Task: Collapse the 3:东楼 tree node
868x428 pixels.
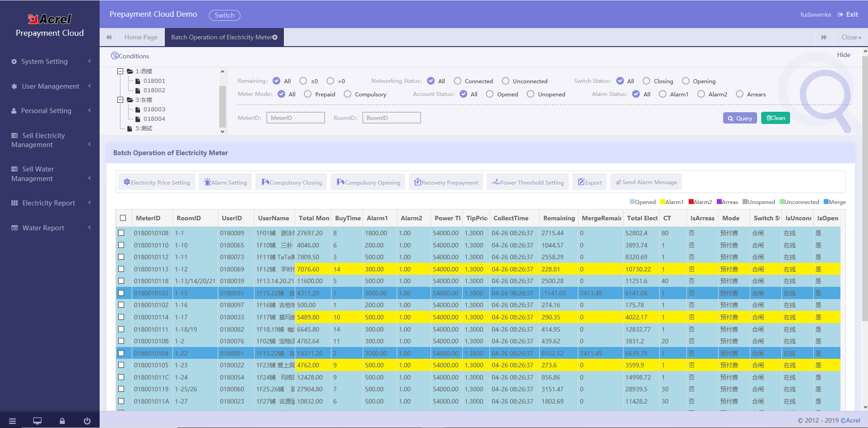Action: 120,100
